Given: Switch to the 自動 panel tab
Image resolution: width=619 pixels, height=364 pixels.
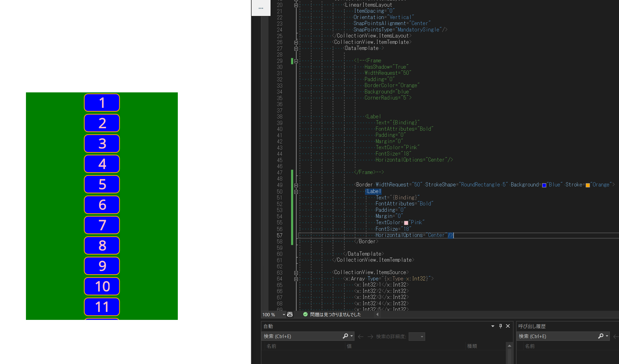Looking at the screenshot, I should pyautogui.click(x=268, y=326).
